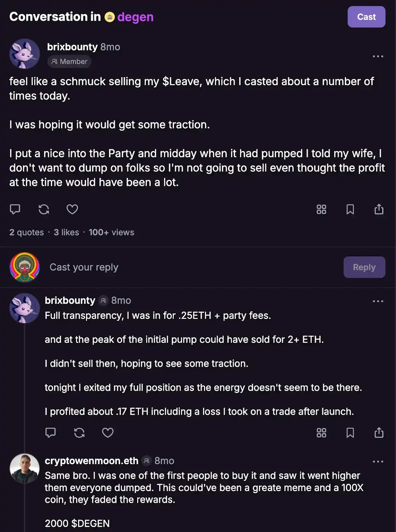View the 3 likes list
The width and height of the screenshot is (396, 532).
coord(66,232)
